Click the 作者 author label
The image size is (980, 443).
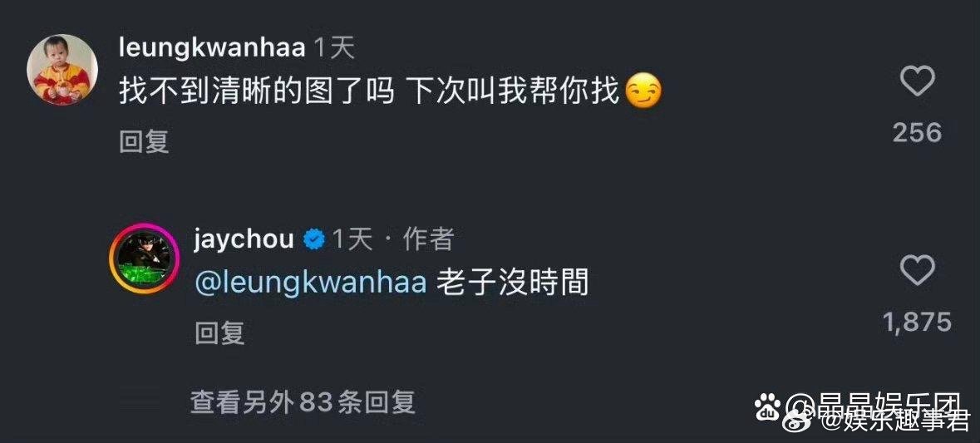pos(428,239)
